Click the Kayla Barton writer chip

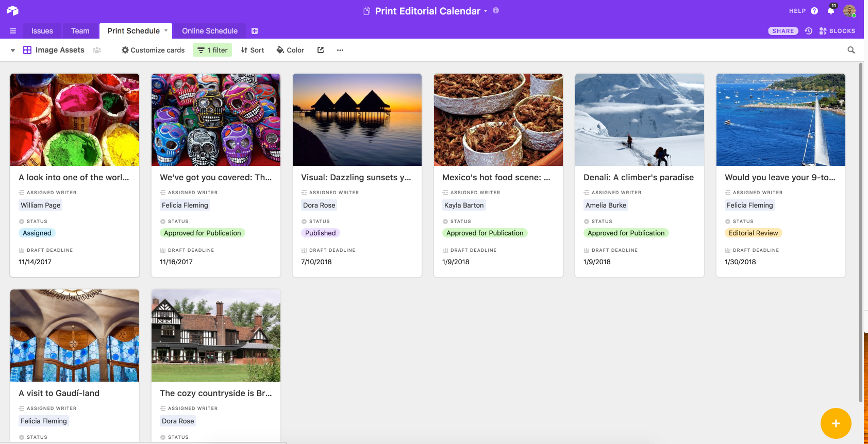click(464, 205)
